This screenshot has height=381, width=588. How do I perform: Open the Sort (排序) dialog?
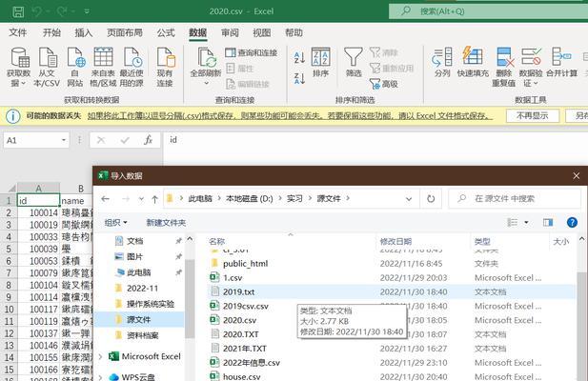[x=320, y=63]
